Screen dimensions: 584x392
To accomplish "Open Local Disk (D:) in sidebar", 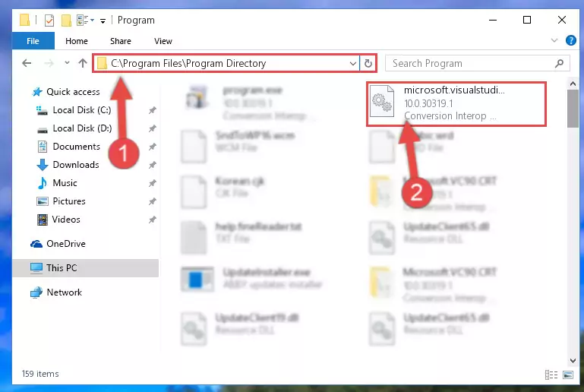I will point(82,128).
